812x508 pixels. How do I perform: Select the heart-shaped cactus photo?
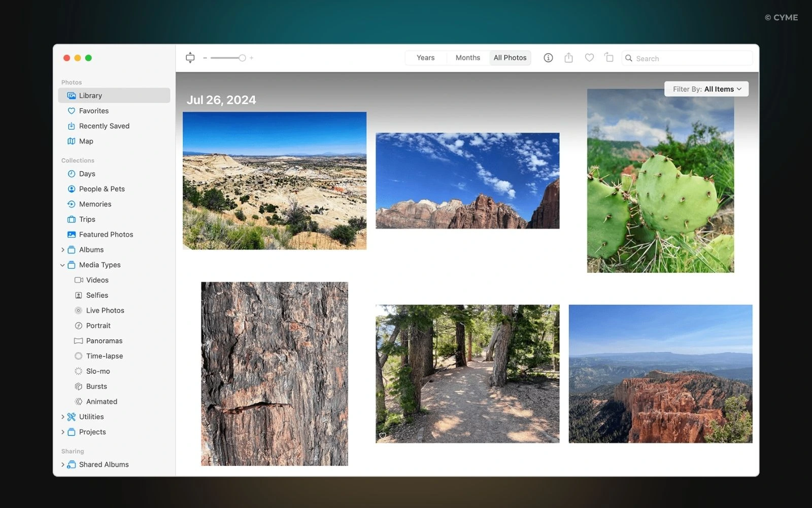pos(660,181)
